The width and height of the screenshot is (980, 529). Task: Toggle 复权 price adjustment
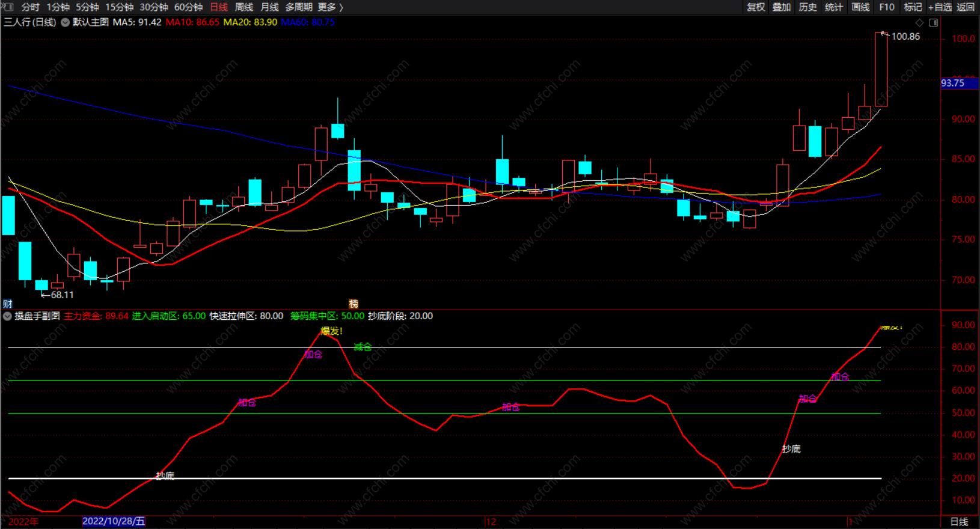point(756,7)
